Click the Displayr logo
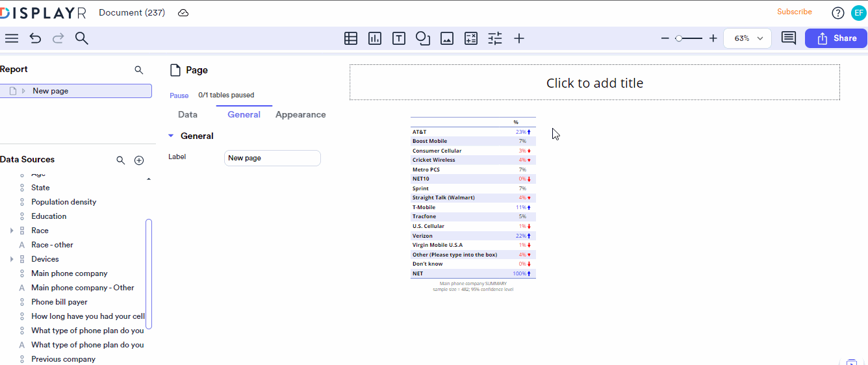 point(44,13)
